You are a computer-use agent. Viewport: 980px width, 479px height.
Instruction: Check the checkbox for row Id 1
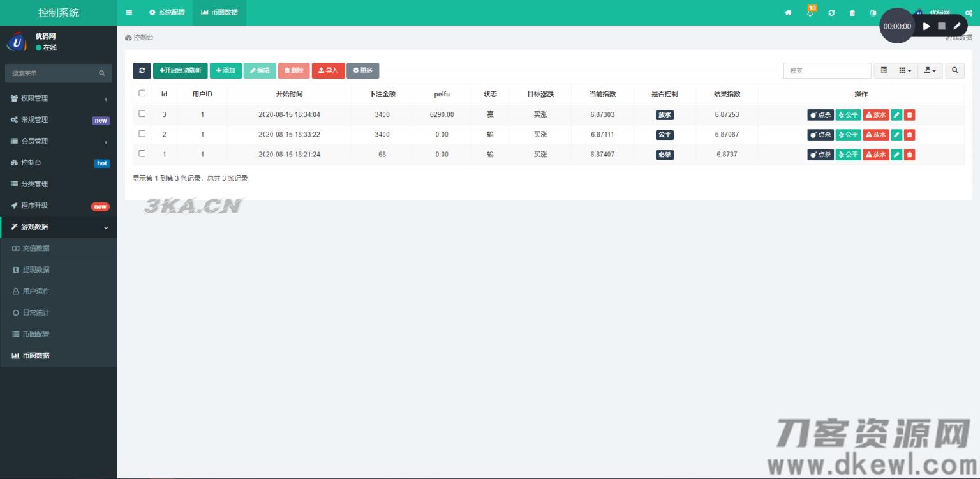(x=142, y=154)
